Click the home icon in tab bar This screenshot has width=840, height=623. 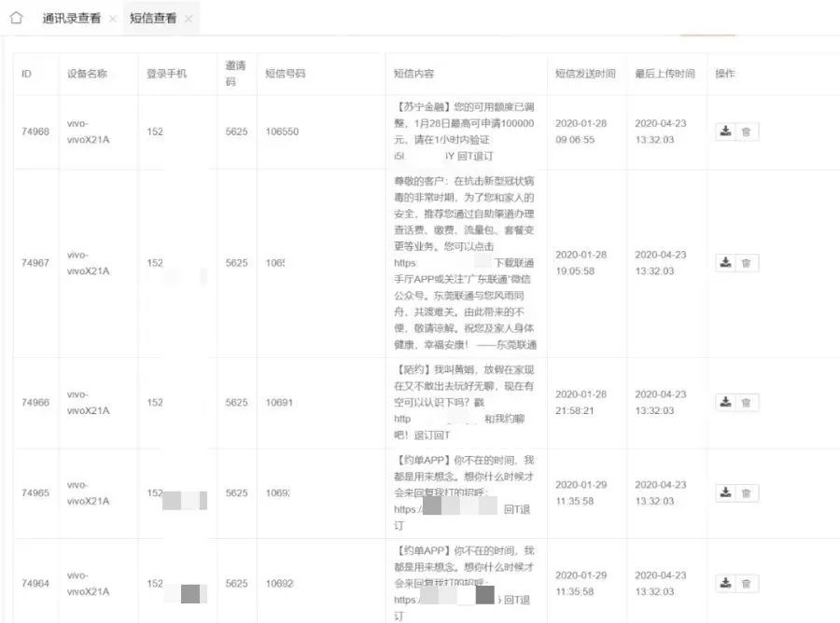[x=16, y=19]
